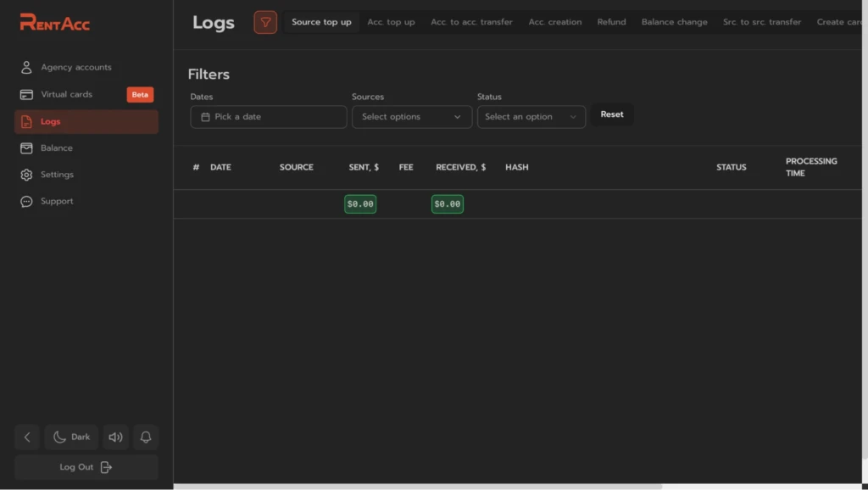Expand the Sources select options dropdown

[x=412, y=117]
